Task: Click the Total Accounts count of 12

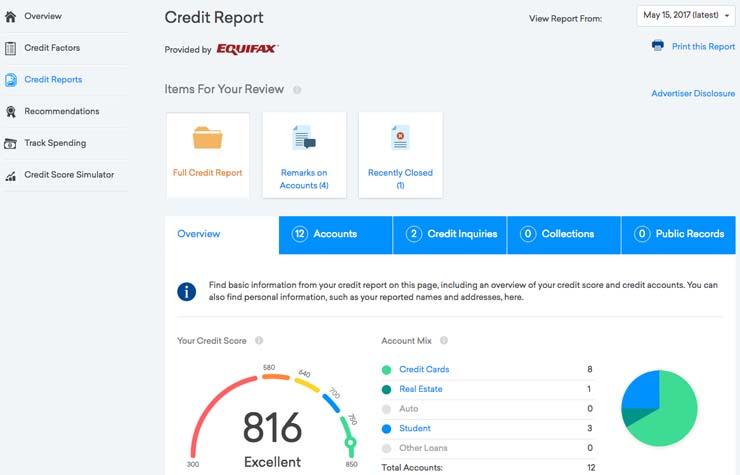Action: (591, 467)
